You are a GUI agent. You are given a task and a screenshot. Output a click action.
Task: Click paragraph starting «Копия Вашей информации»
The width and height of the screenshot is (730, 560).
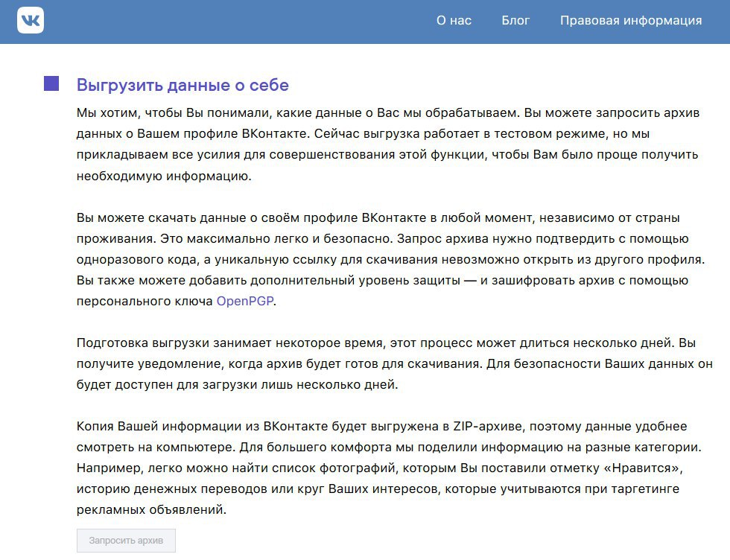(389, 468)
